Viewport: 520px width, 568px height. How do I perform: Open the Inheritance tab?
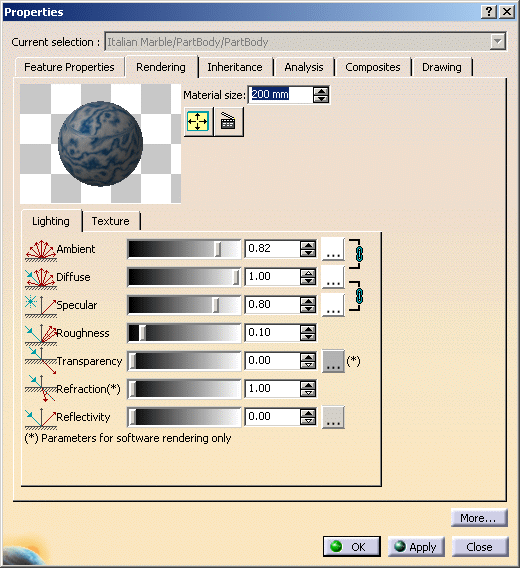click(x=235, y=67)
